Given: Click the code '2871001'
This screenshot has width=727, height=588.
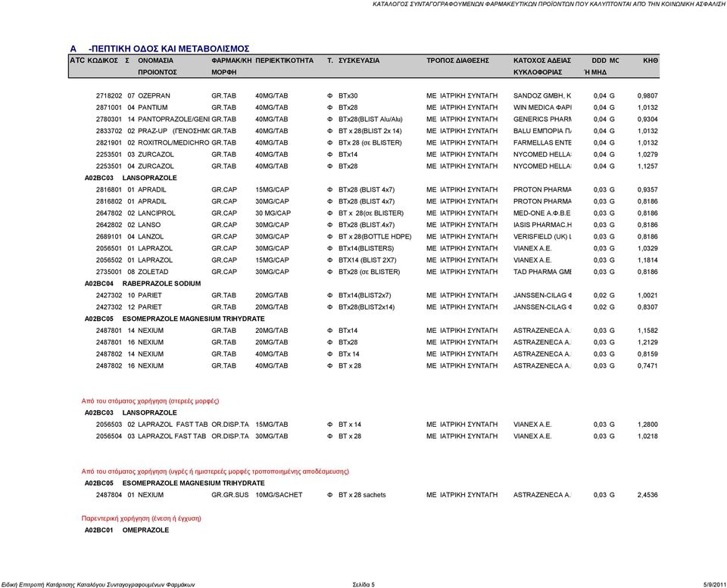Looking at the screenshot, I should pyautogui.click(x=109, y=107).
